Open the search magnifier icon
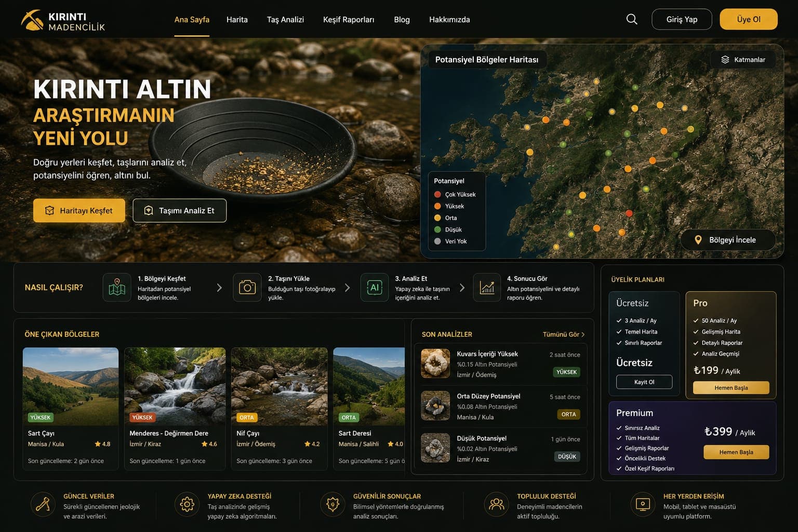 tap(632, 19)
